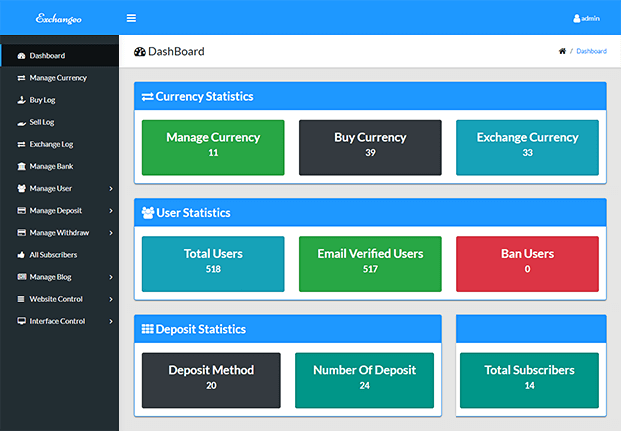The image size is (621, 431).
Task: Expand the Manage Deposit submenu chevron
Action: 111,211
